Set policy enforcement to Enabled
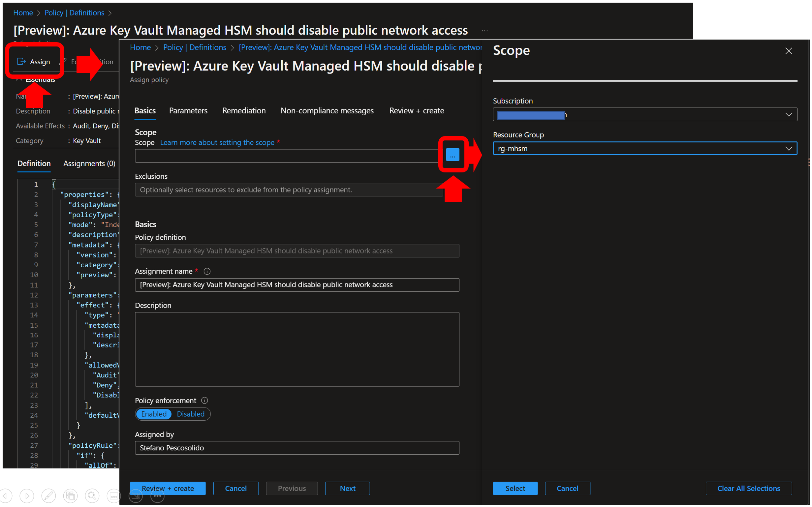Screen dimensions: 812x507 [154, 415]
